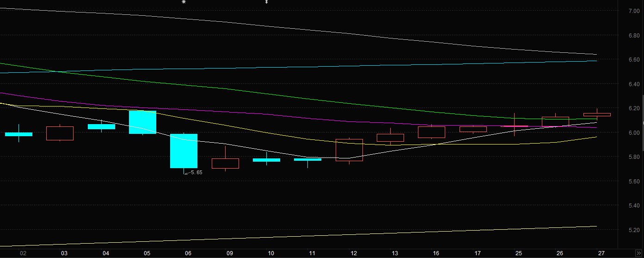Image resolution: width=644 pixels, height=258 pixels.
Task: Select the large cyan candlestick on day 06
Action: (184, 151)
